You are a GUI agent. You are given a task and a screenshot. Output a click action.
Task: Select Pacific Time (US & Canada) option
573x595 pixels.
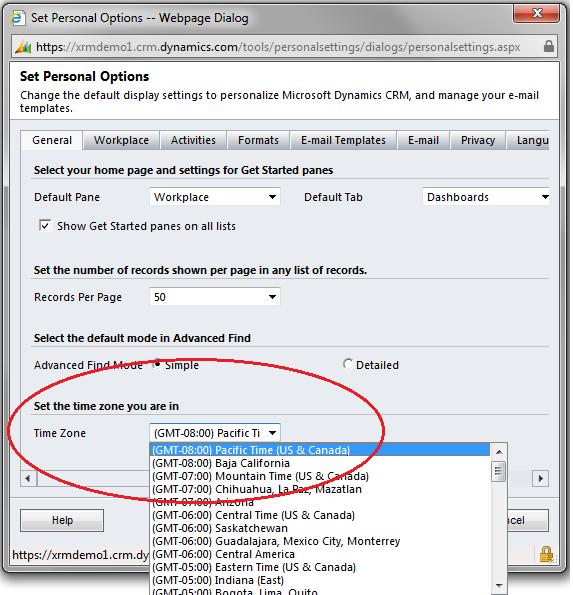320,450
